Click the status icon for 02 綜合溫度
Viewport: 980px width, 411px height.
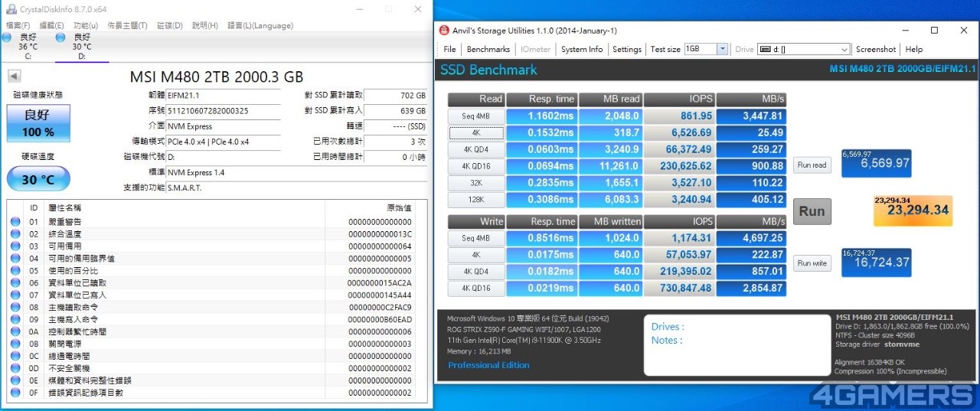tap(16, 234)
